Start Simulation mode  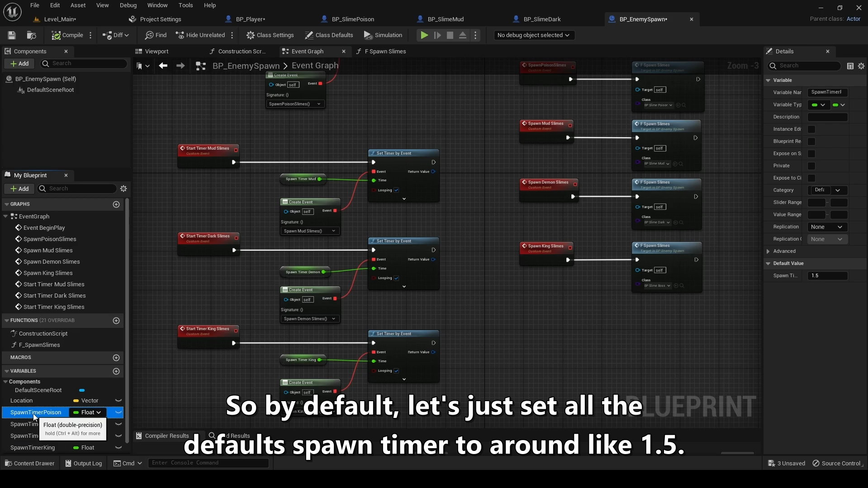tap(383, 35)
